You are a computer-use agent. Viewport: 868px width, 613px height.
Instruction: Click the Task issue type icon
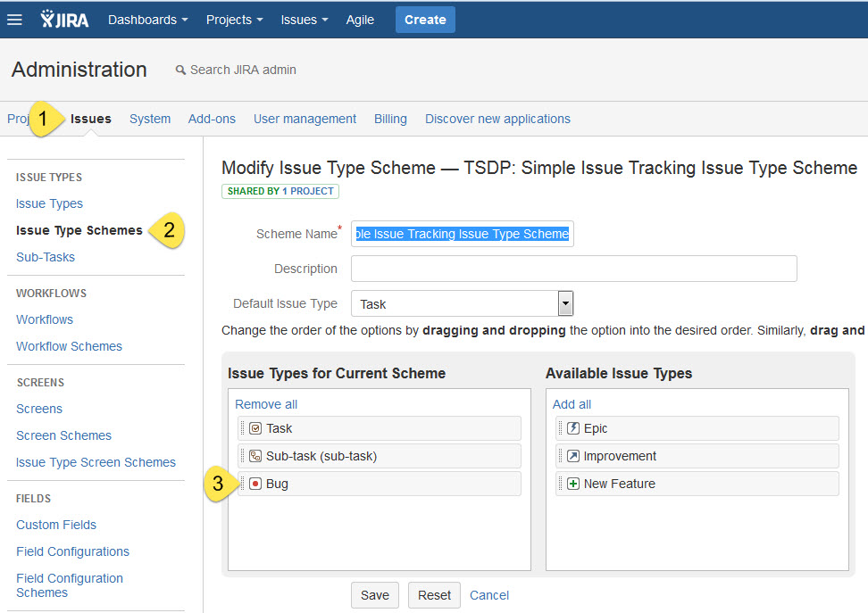[255, 428]
